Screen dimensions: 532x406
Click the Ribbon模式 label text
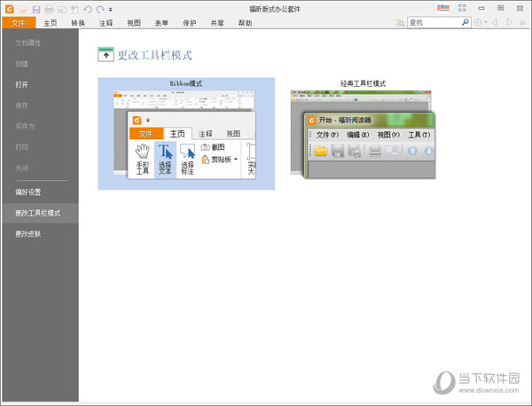[186, 83]
